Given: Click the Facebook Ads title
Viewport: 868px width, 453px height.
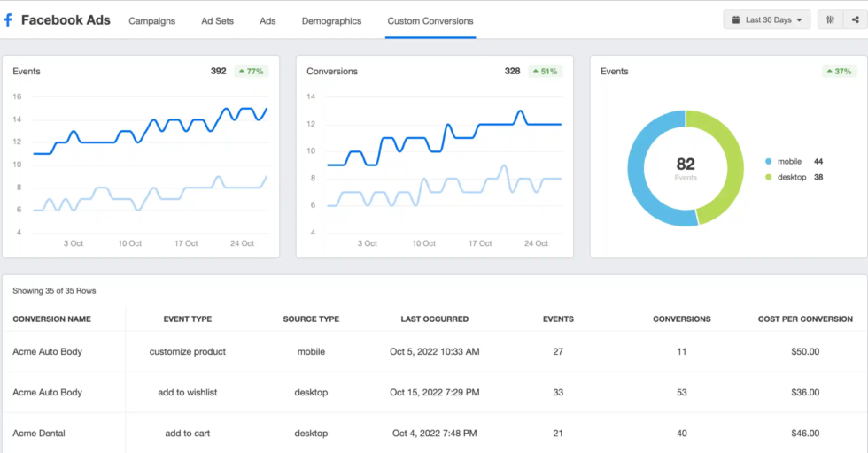Looking at the screenshot, I should coord(66,20).
